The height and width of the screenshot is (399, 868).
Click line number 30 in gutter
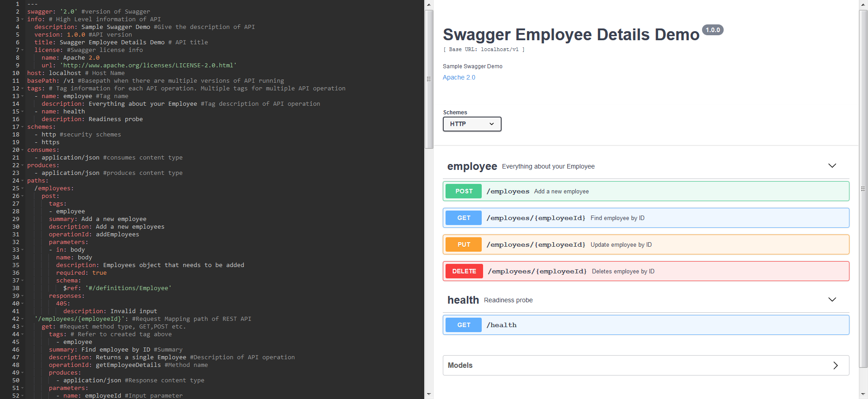click(x=16, y=227)
